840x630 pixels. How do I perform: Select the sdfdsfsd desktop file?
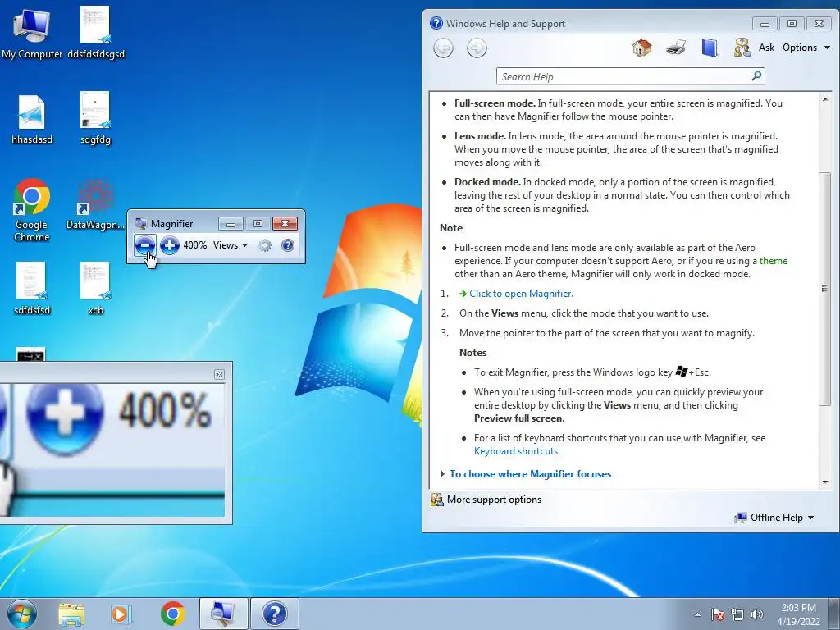[x=32, y=289]
